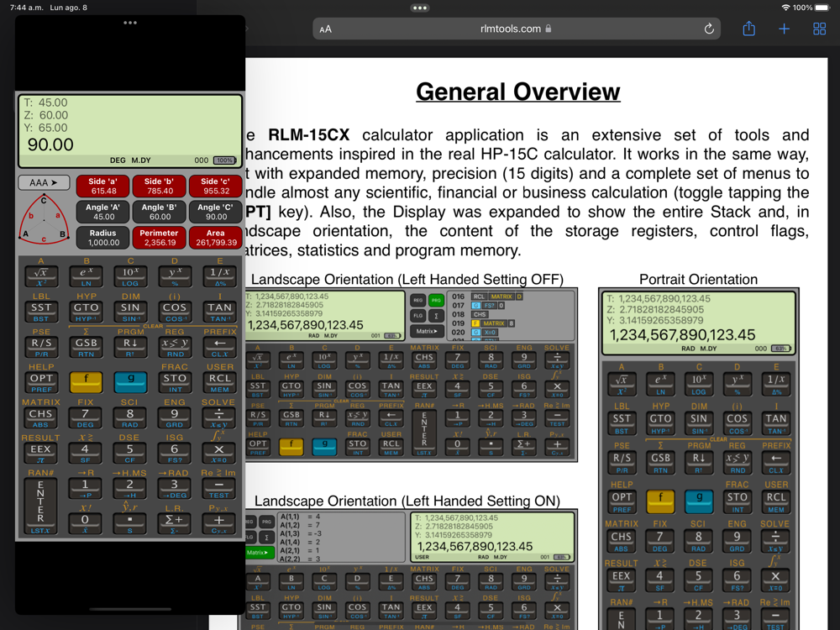Tap the GSB key on calculator
The image size is (840, 630).
(86, 347)
